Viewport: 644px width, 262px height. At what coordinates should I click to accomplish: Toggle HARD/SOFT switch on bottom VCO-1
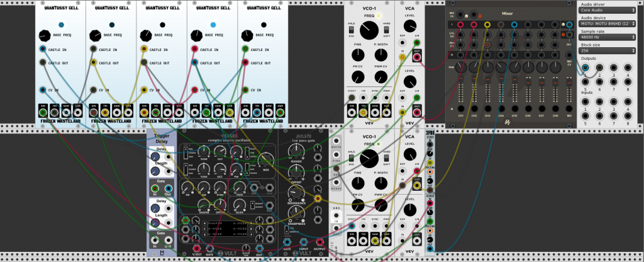click(386, 158)
